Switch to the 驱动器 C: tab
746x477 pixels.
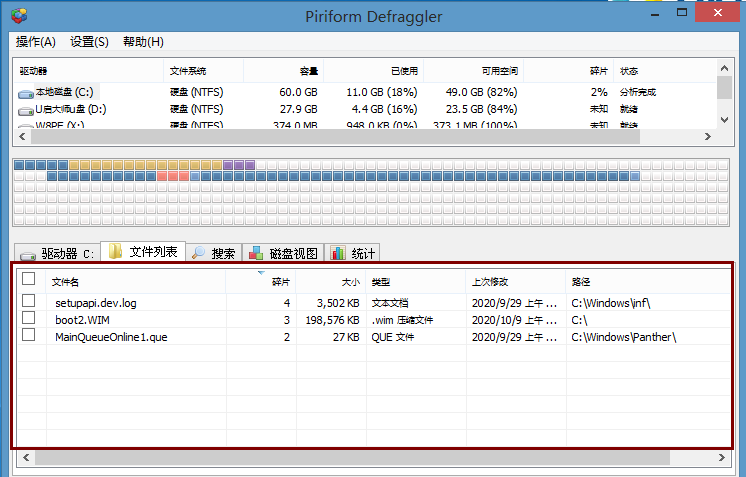point(57,253)
